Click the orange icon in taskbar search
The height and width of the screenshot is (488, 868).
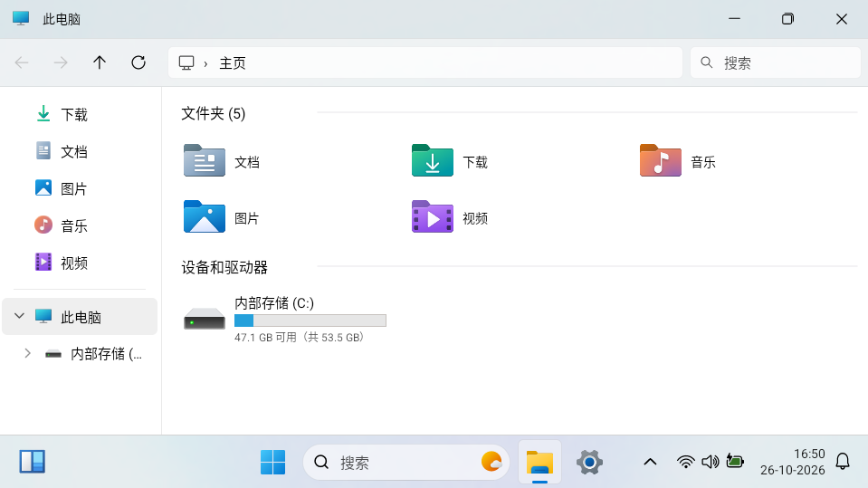click(491, 462)
